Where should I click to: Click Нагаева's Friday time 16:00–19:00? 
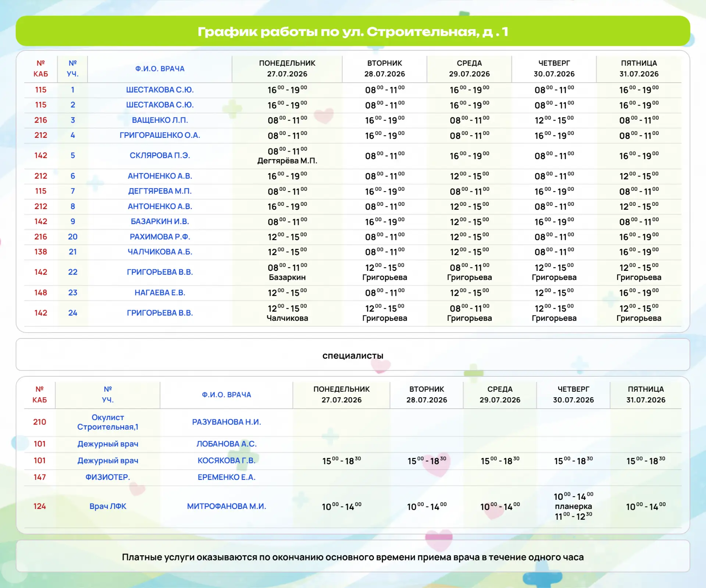[639, 293]
